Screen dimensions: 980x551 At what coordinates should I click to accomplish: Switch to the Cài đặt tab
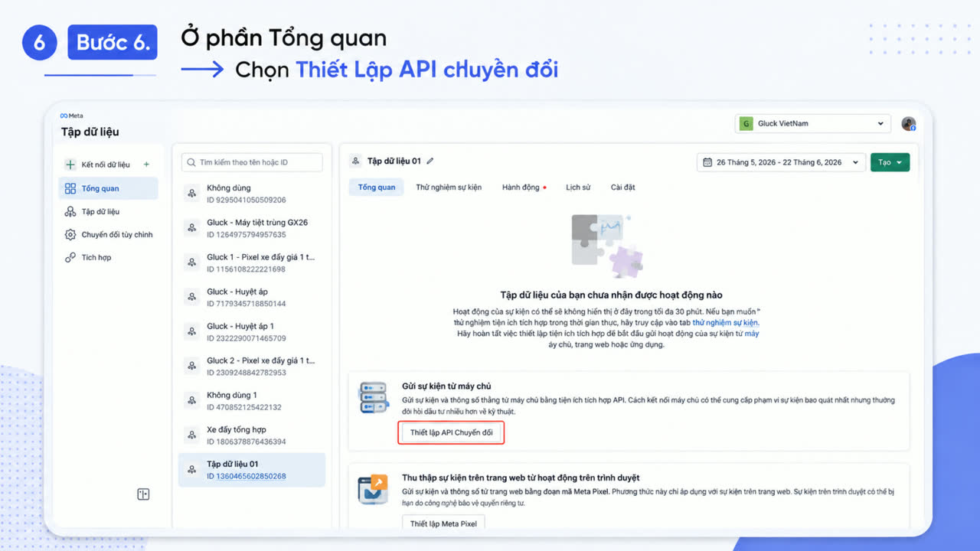622,187
